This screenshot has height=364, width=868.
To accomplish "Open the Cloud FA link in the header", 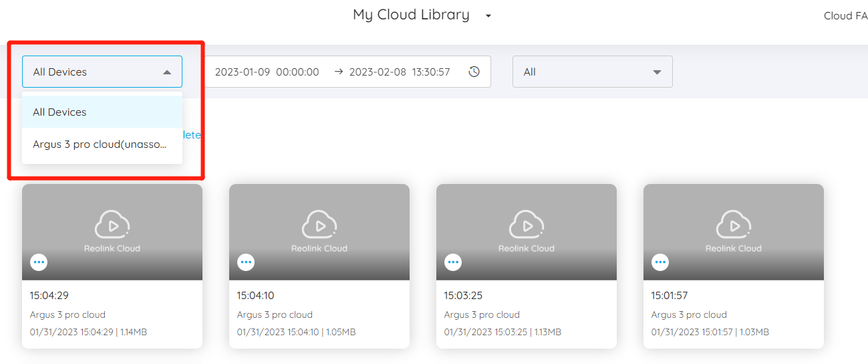I will tap(846, 15).
